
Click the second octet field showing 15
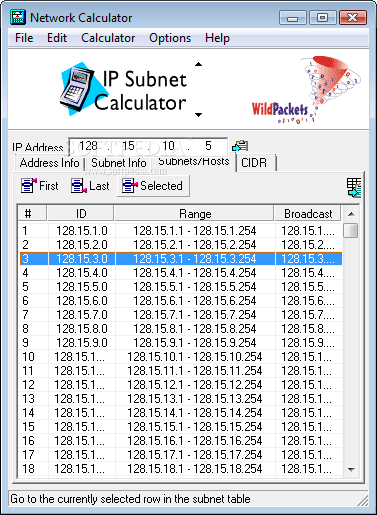(x=128, y=146)
